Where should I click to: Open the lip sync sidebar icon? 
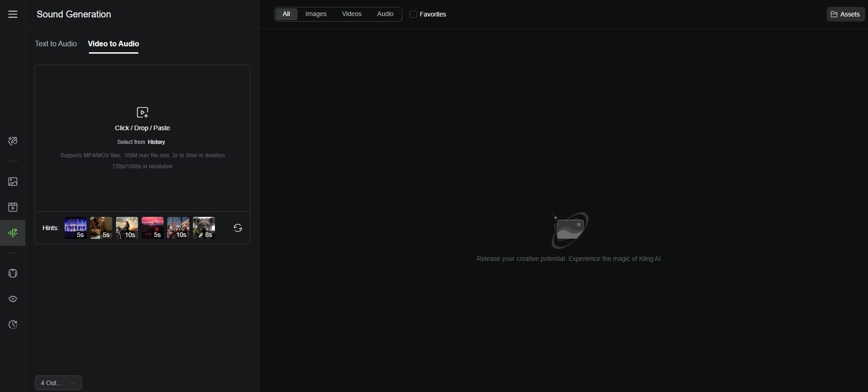click(13, 299)
